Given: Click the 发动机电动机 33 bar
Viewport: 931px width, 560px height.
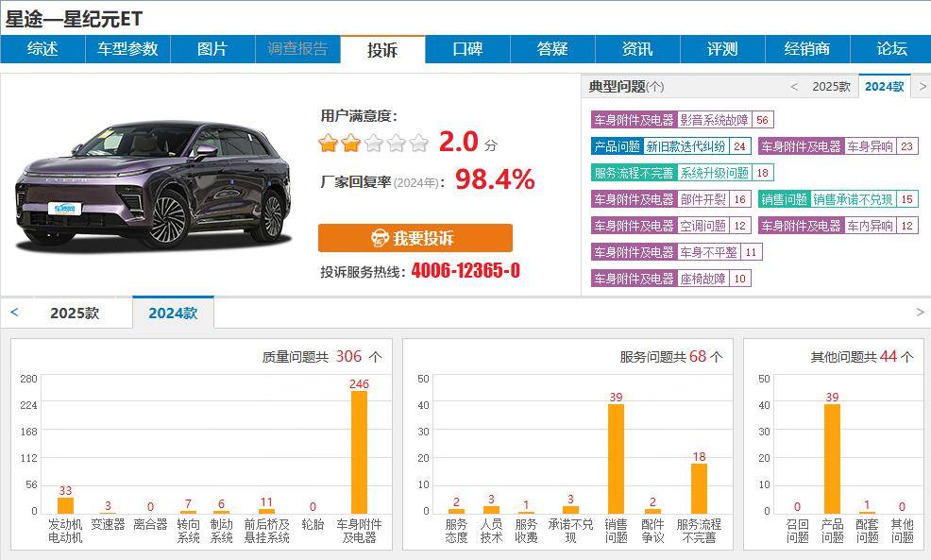Looking at the screenshot, I should (65, 505).
